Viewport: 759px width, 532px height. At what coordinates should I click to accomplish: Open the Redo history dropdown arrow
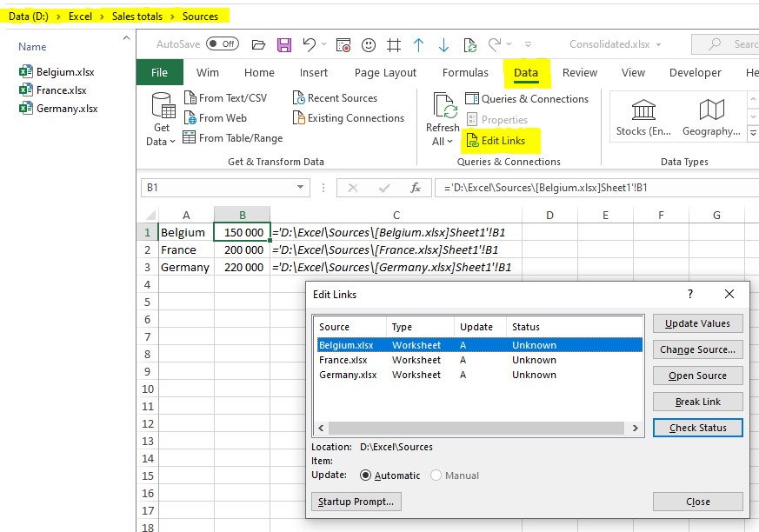coord(509,44)
